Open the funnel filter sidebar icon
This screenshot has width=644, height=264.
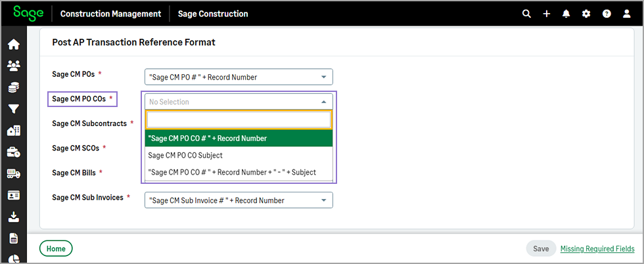14,109
